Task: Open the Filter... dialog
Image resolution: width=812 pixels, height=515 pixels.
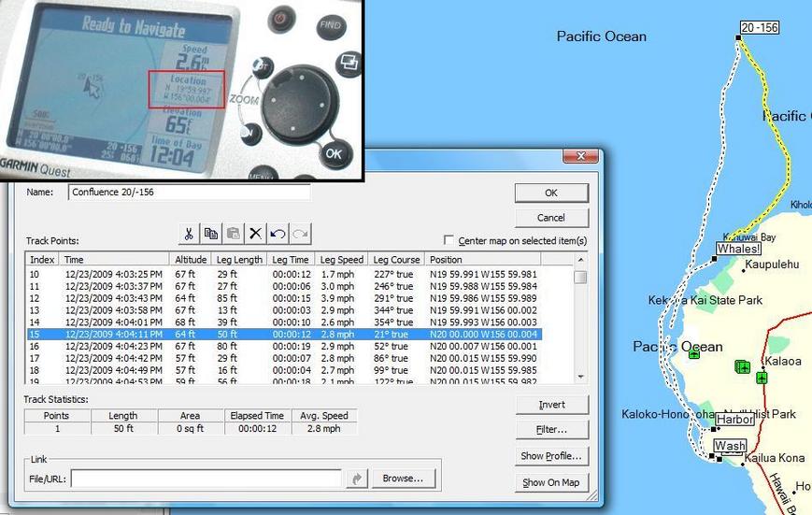Action: pyautogui.click(x=552, y=430)
